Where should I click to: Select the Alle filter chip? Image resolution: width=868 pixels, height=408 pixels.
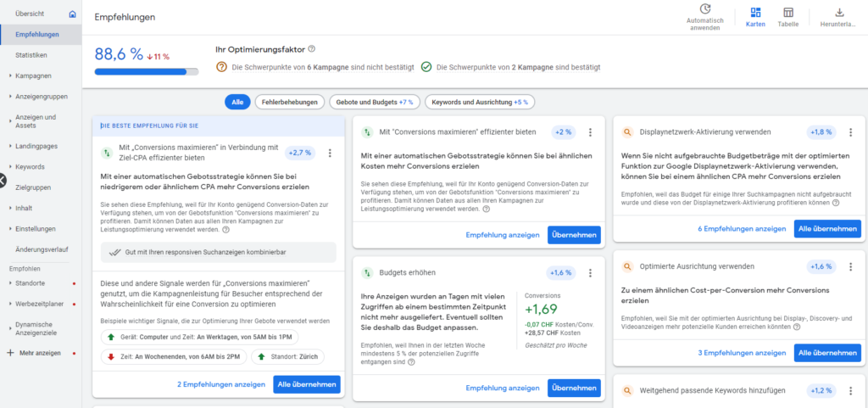237,102
